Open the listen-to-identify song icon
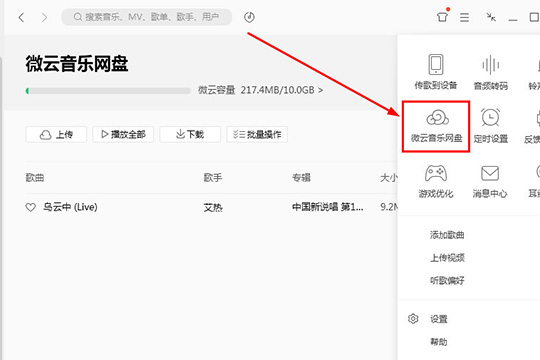Screen dimensions: 540x360 249,17
